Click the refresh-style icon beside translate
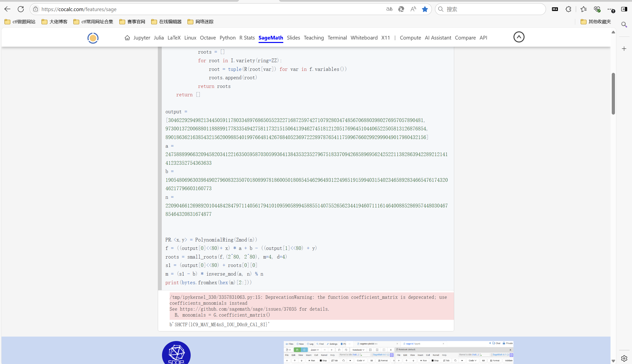632x364 pixels. [x=401, y=9]
